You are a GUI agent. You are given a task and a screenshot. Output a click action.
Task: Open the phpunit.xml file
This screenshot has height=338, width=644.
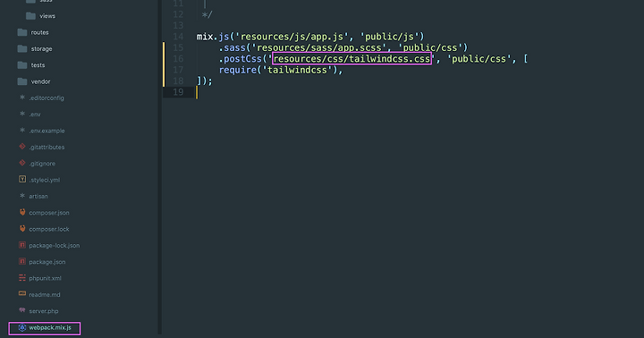tap(45, 278)
